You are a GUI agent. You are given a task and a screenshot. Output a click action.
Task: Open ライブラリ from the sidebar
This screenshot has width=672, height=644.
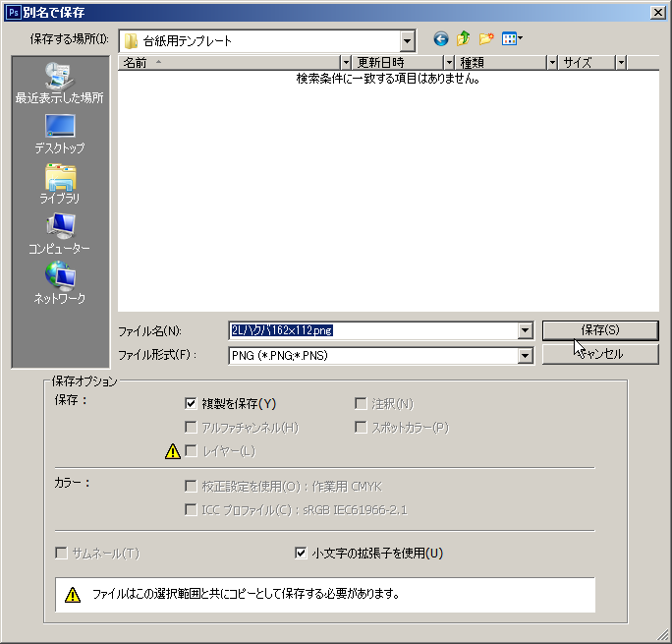(x=59, y=184)
